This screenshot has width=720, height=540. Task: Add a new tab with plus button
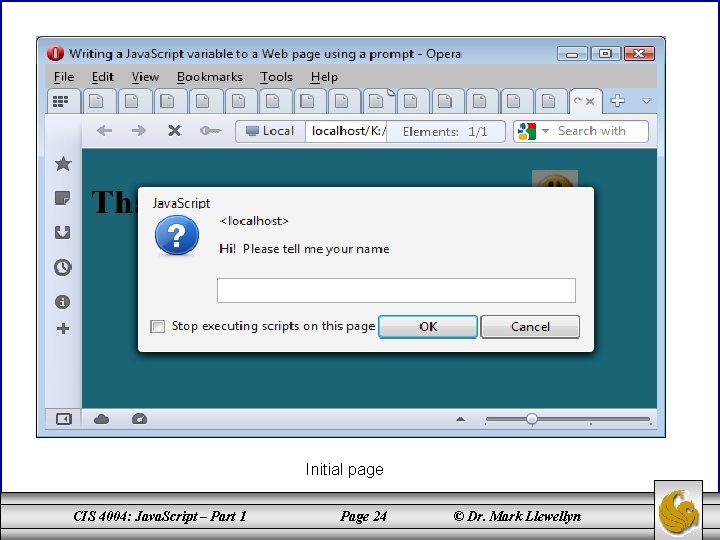tap(617, 101)
